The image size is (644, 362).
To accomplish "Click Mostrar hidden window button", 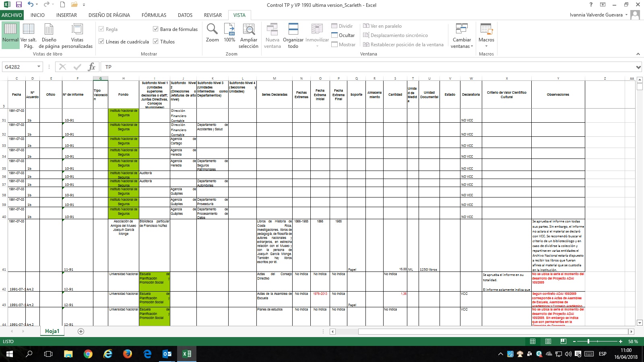I will tap(343, 45).
